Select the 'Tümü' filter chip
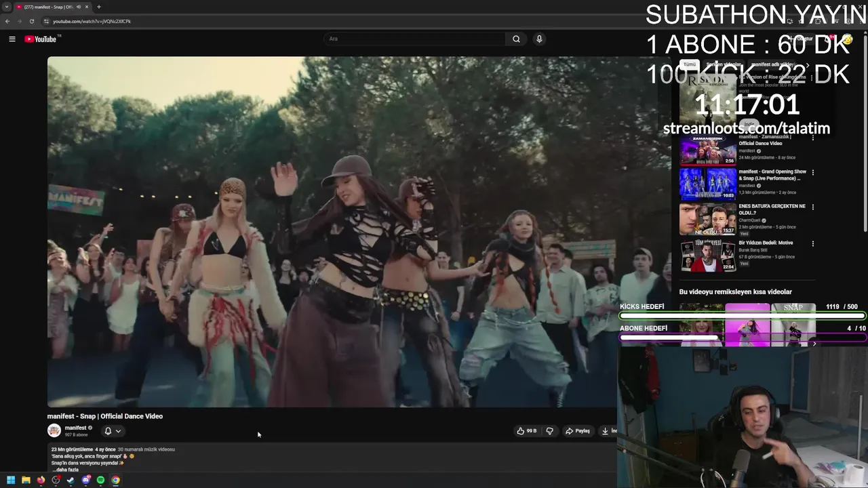868x488 pixels. click(x=689, y=64)
